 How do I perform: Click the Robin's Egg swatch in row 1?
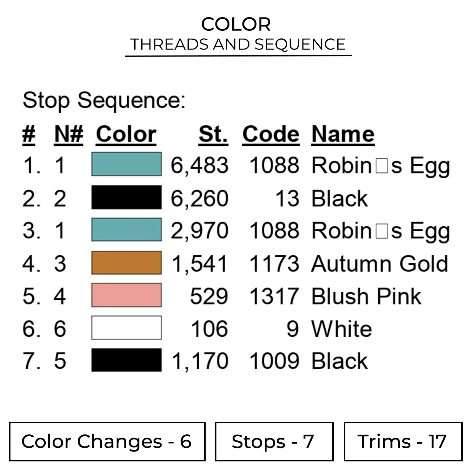coord(126,164)
